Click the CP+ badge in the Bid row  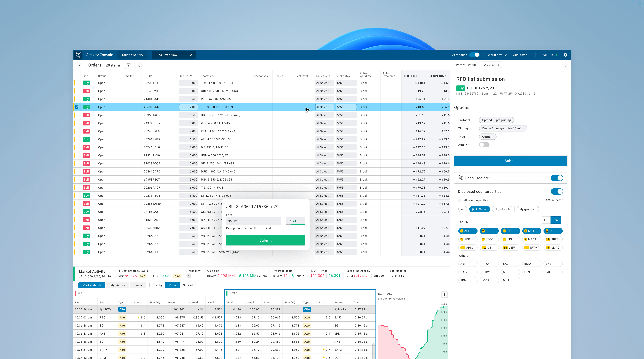(122, 310)
